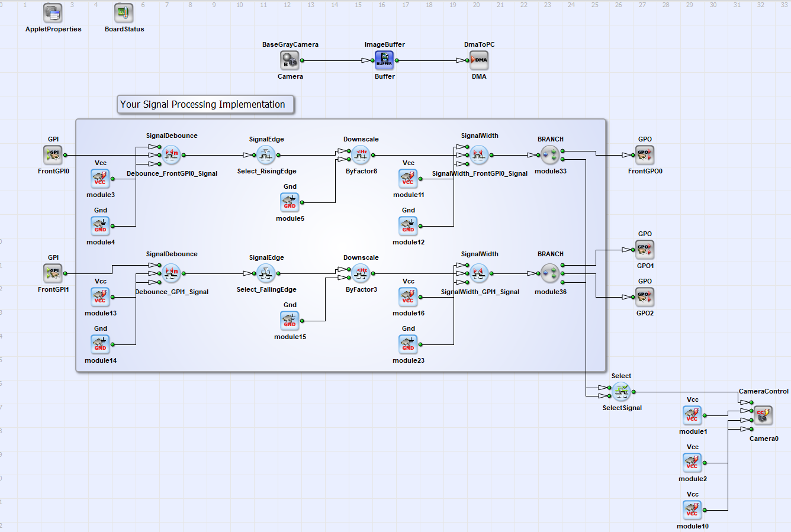791x532 pixels.
Task: Click the 'ByFactor8' label text
Action: tap(361, 171)
